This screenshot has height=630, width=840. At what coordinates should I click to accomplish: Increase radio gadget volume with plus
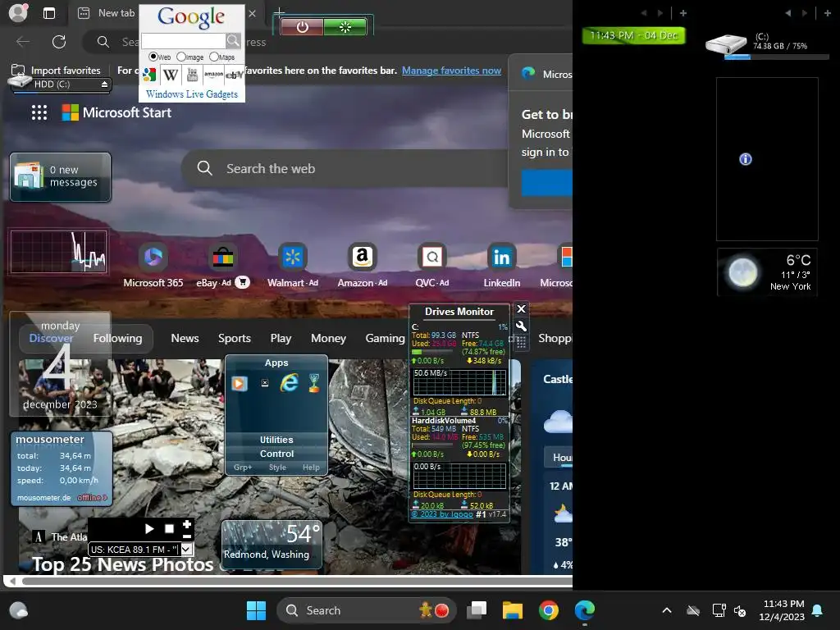187,523
